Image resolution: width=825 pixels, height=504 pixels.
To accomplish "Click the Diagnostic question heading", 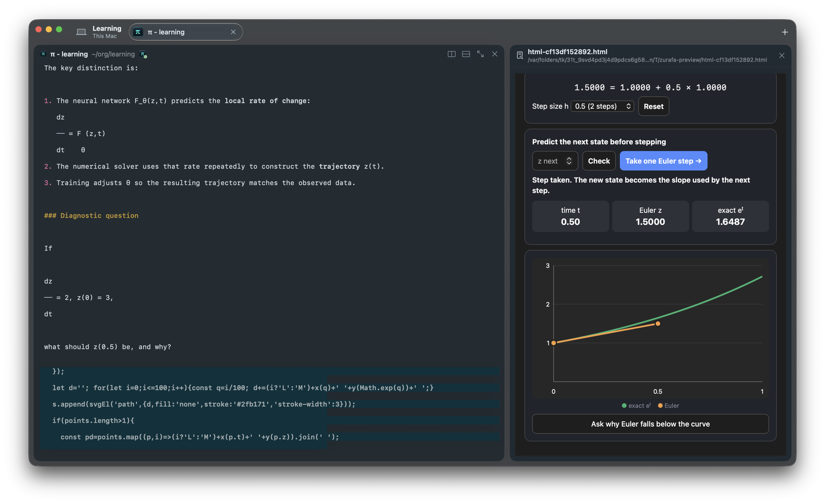I will pos(91,216).
